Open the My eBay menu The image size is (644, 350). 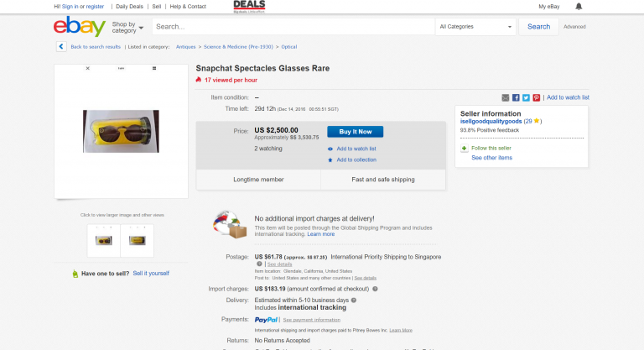point(549,7)
